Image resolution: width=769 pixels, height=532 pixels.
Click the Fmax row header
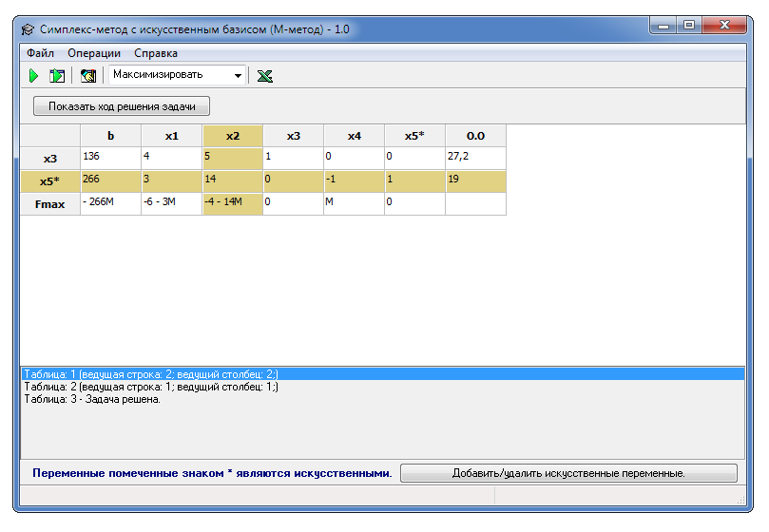click(x=50, y=204)
